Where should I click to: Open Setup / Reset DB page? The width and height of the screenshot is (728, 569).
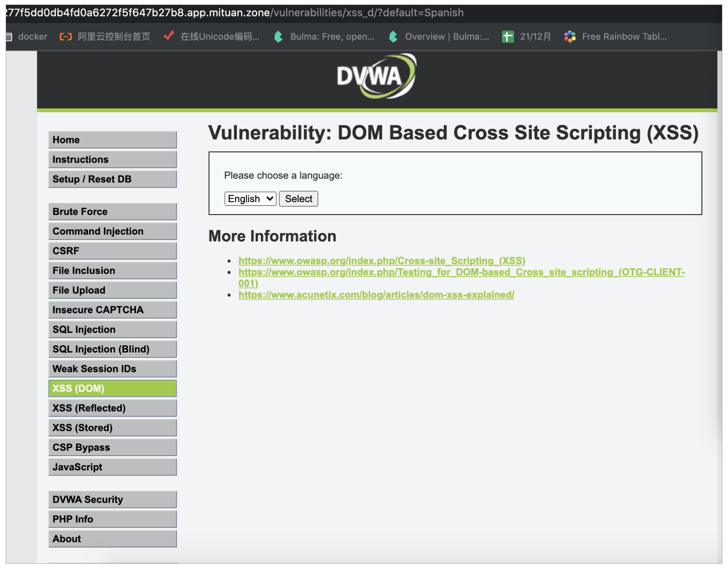point(112,179)
